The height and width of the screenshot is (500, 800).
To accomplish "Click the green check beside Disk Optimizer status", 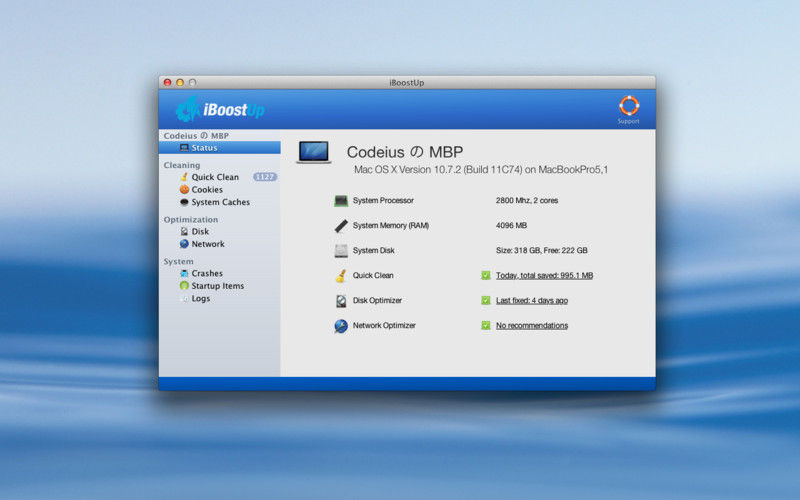I will 485,301.
